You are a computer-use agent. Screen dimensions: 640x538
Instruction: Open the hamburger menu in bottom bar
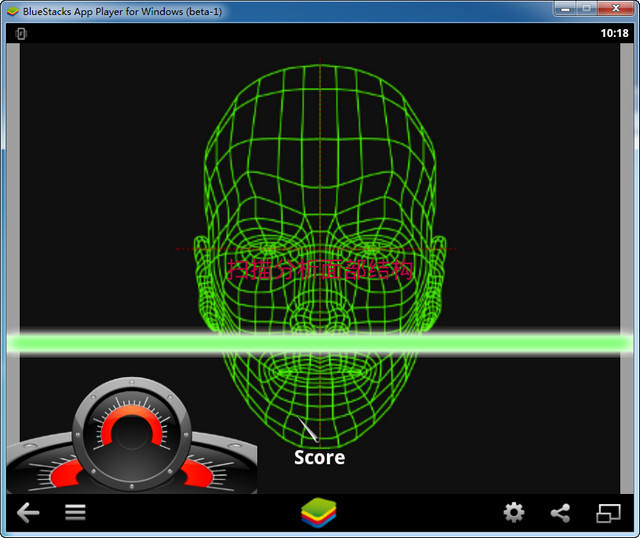(x=75, y=513)
